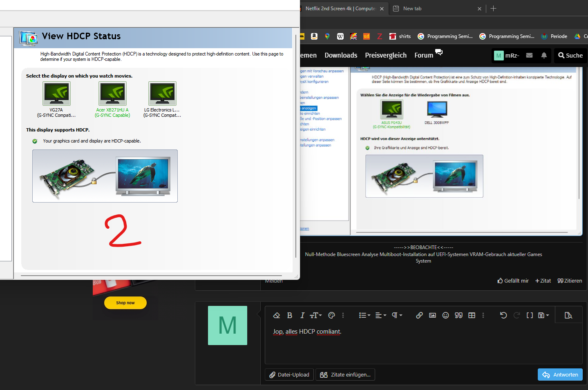Switch to Netflix 2nd Screen 4k tab
This screenshot has width=588, height=390.
(x=340, y=9)
